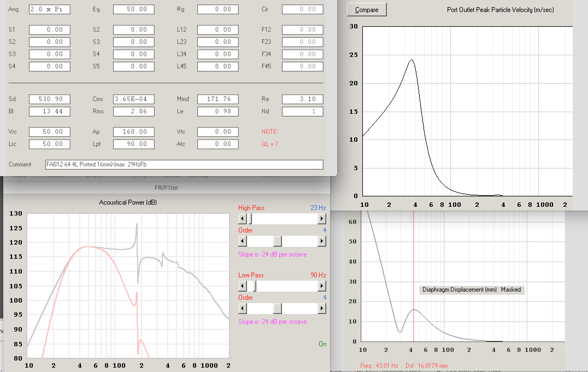Click the L12 input field
Image resolution: width=588 pixels, height=372 pixels.
click(218, 30)
